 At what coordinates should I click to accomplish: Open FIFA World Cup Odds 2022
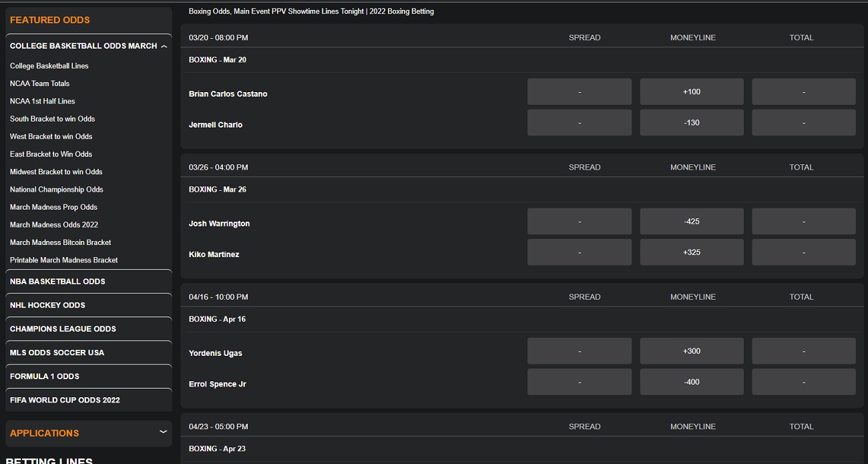pyautogui.click(x=87, y=400)
